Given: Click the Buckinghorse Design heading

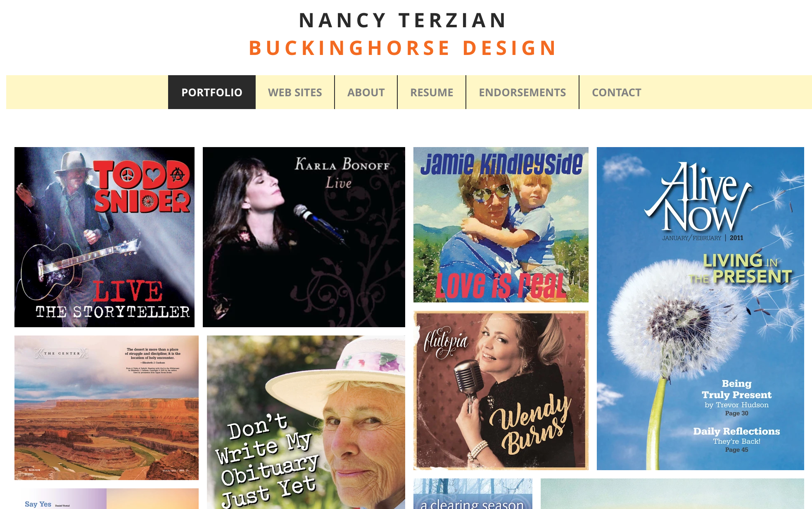Looking at the screenshot, I should click(403, 48).
